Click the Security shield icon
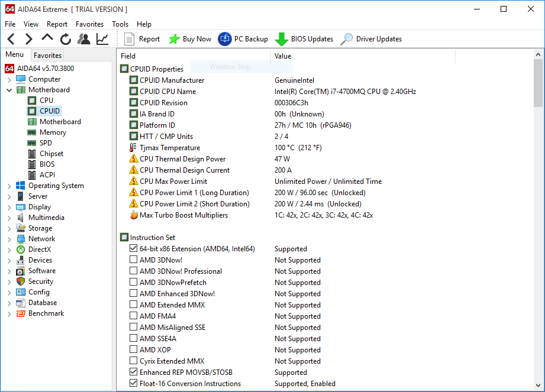Viewport: 545px width, 392px height. (x=21, y=281)
